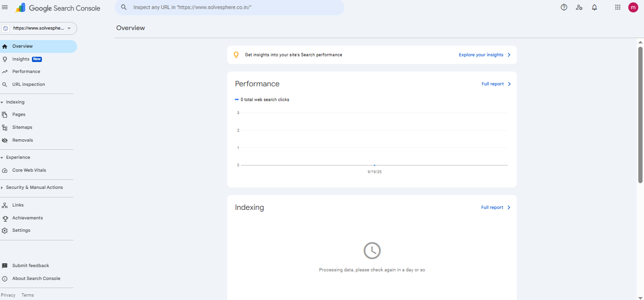The width and height of the screenshot is (644, 300).
Task: Click the Help question mark icon
Action: click(x=564, y=7)
